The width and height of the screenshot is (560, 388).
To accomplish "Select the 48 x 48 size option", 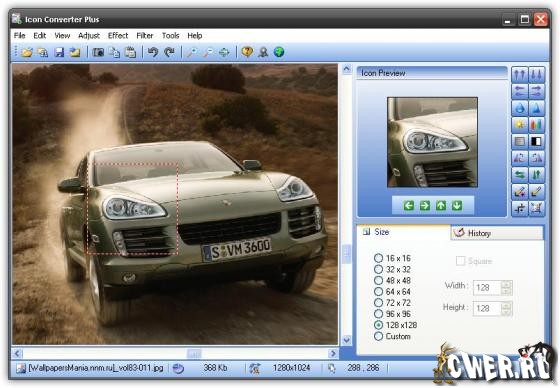I will point(378,280).
